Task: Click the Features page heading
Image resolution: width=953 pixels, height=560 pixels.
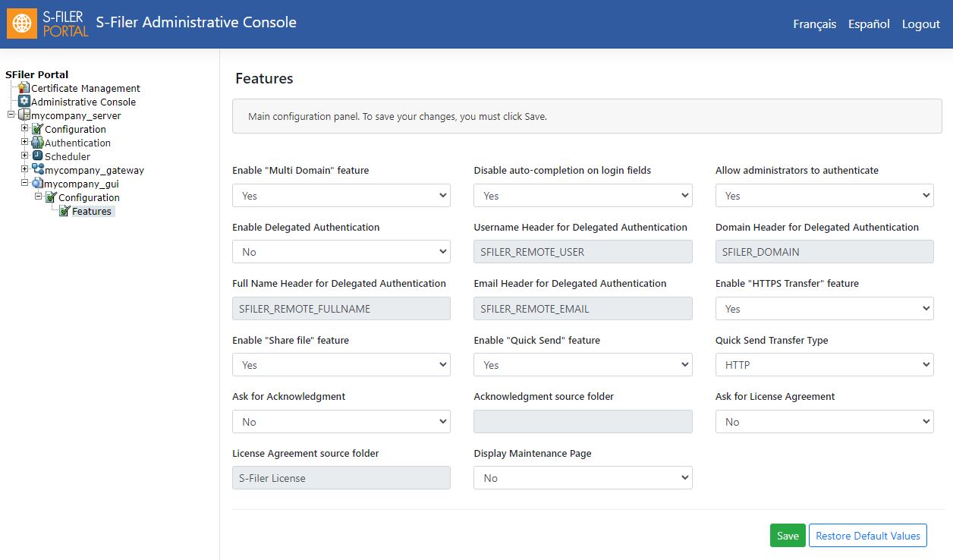Action: (x=264, y=78)
